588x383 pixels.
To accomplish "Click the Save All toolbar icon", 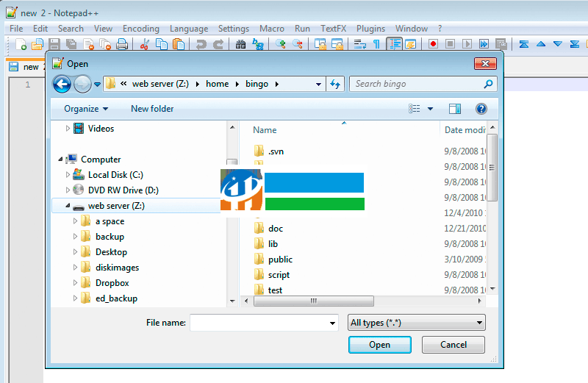I will tap(71, 44).
